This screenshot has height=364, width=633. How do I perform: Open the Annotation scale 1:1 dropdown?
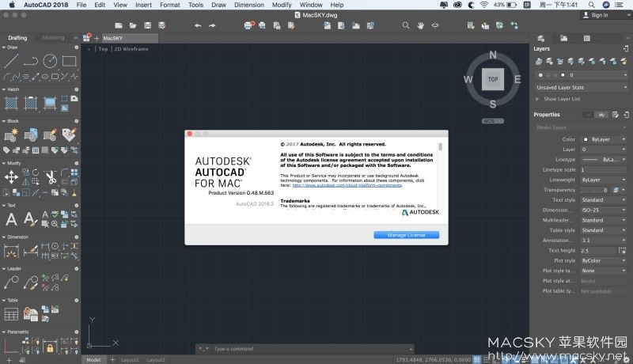(604, 241)
